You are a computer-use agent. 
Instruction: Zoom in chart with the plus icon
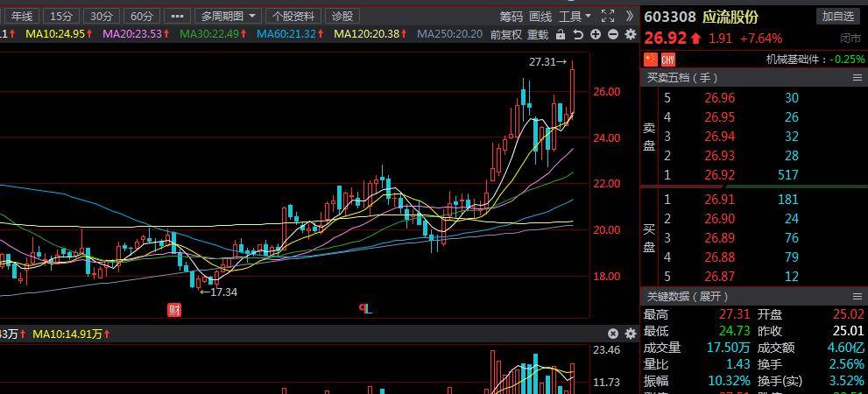click(x=596, y=34)
